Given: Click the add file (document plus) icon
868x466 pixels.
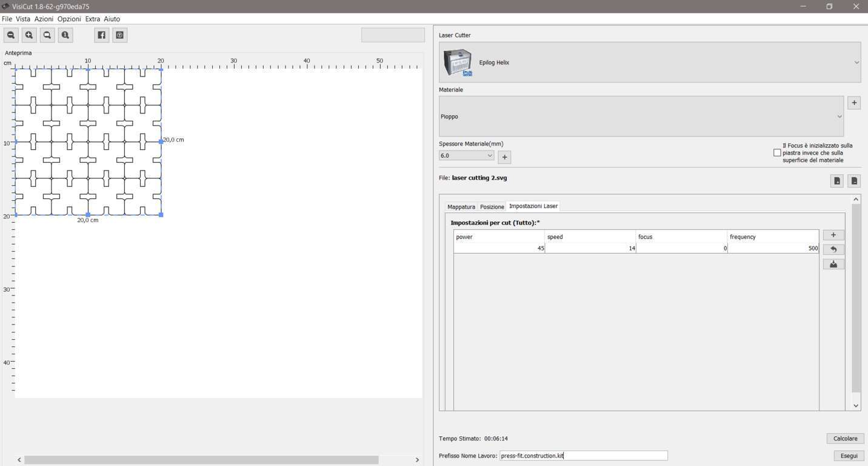Looking at the screenshot, I should pyautogui.click(x=836, y=181).
